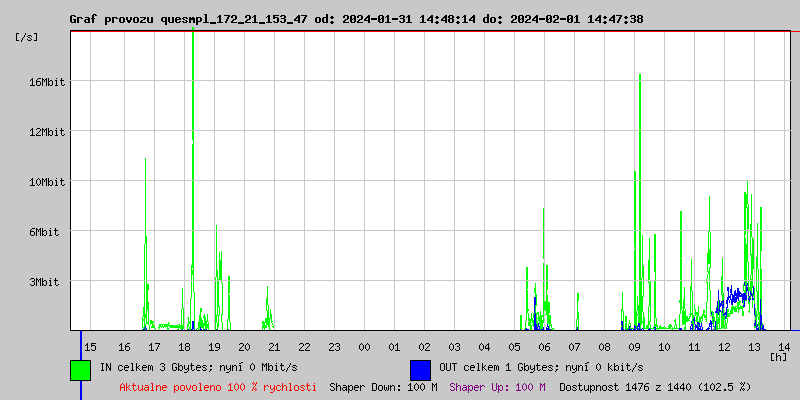The height and width of the screenshot is (400, 800).
Task: Click the hour 18 x-axis label
Action: pos(184,346)
